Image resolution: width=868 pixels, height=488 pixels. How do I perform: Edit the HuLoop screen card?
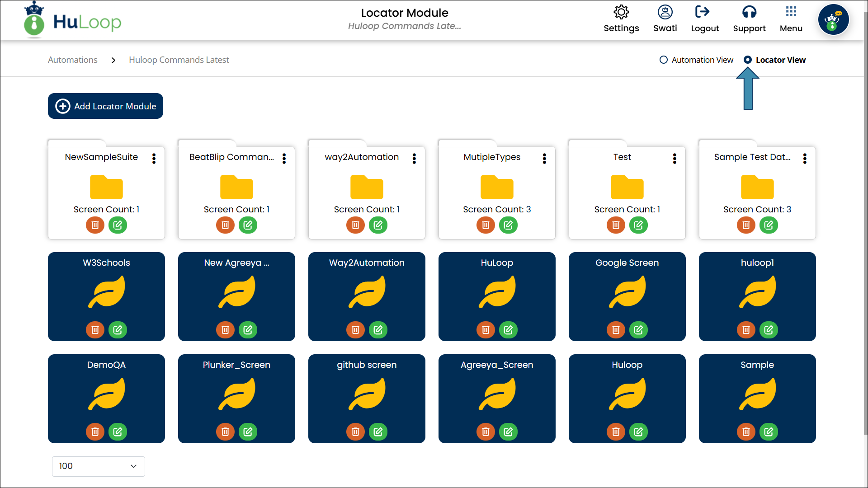pos(508,330)
